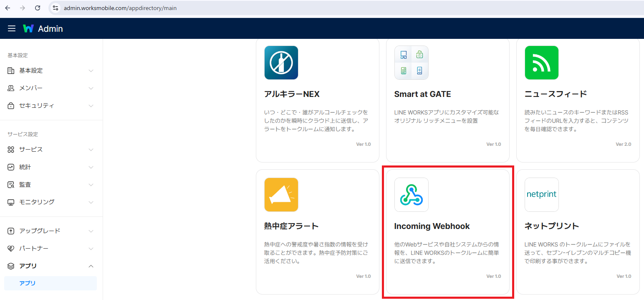This screenshot has height=300, width=644.
Task: Open the Incoming Webhook app title
Action: (x=432, y=226)
